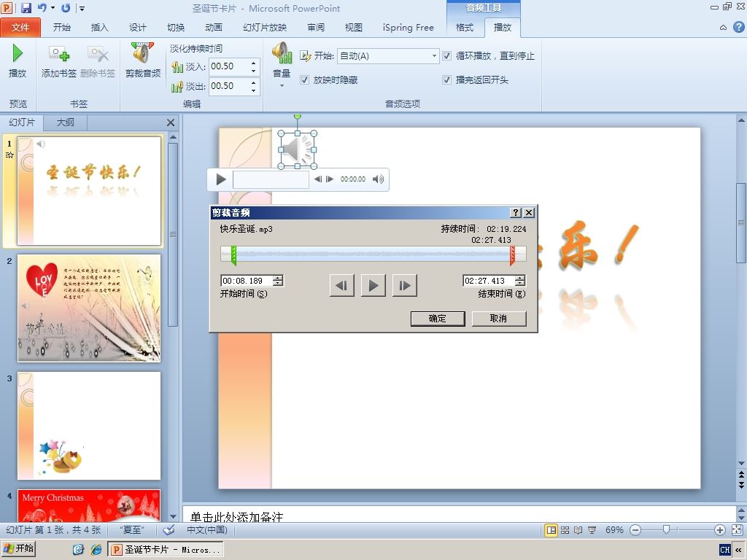Open Customize Quick Access Toolbar dropdown
Viewport: 747px width, 560px height.
pyautogui.click(x=82, y=8)
